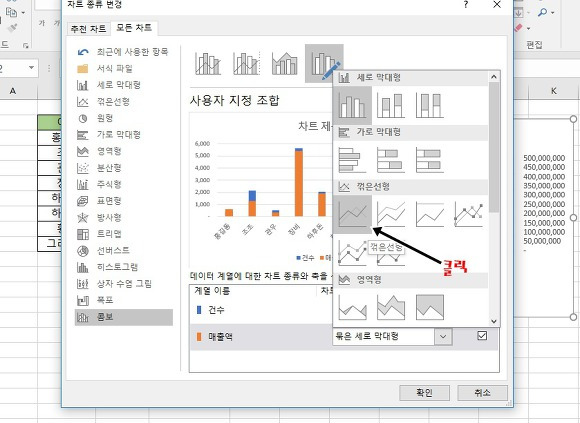Choose stacked area-column combo thumbnail
Viewport: 580px width, 423px height.
tap(284, 64)
